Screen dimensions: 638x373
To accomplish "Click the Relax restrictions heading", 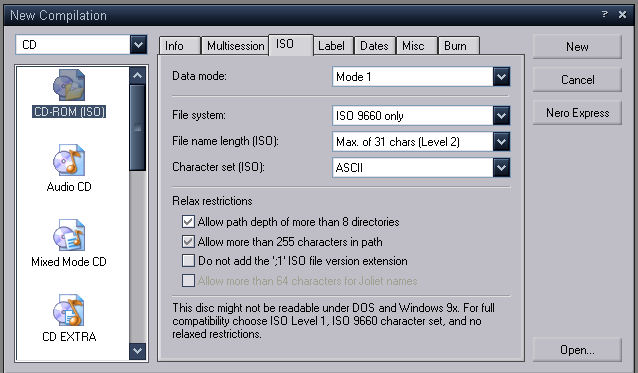I will (x=212, y=201).
